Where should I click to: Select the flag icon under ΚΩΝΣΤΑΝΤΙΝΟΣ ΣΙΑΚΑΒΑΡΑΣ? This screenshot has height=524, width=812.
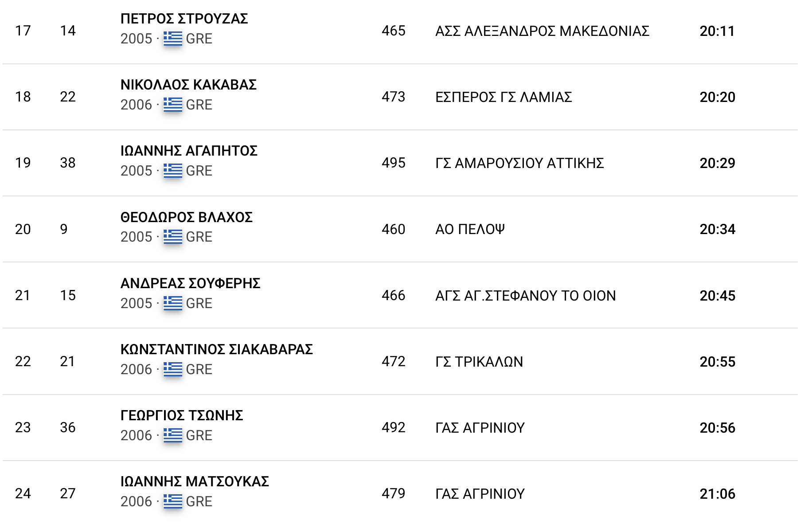point(172,369)
